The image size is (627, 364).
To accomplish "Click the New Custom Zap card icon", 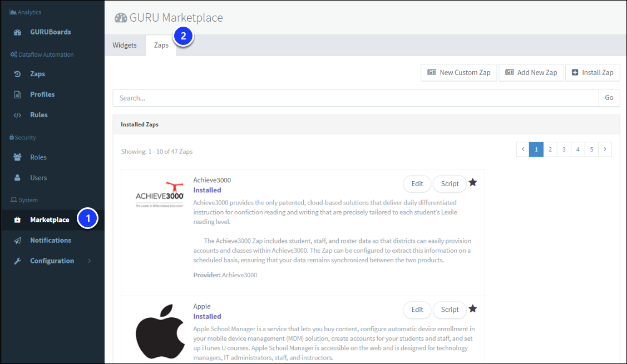I will tap(432, 72).
